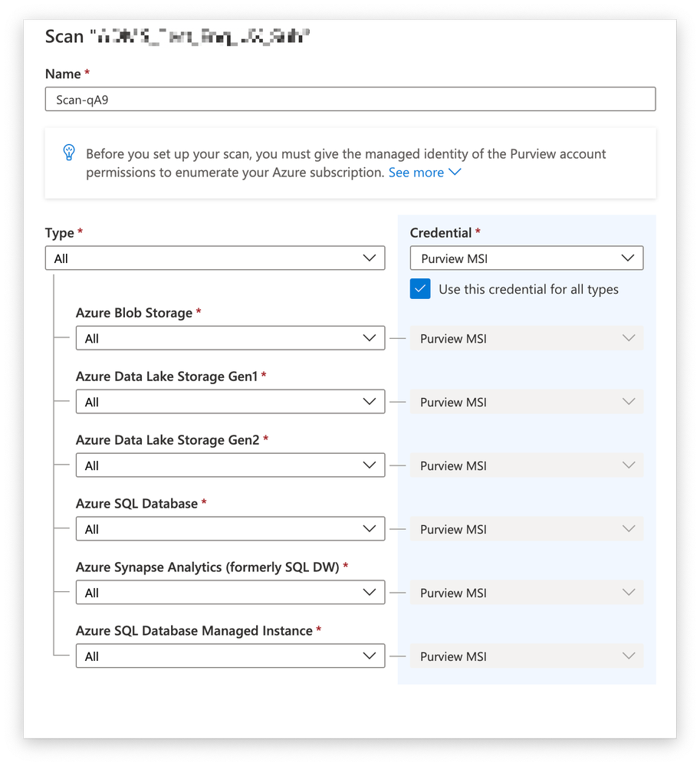Click the Credential heading label
This screenshot has width=700, height=766.
(x=441, y=232)
